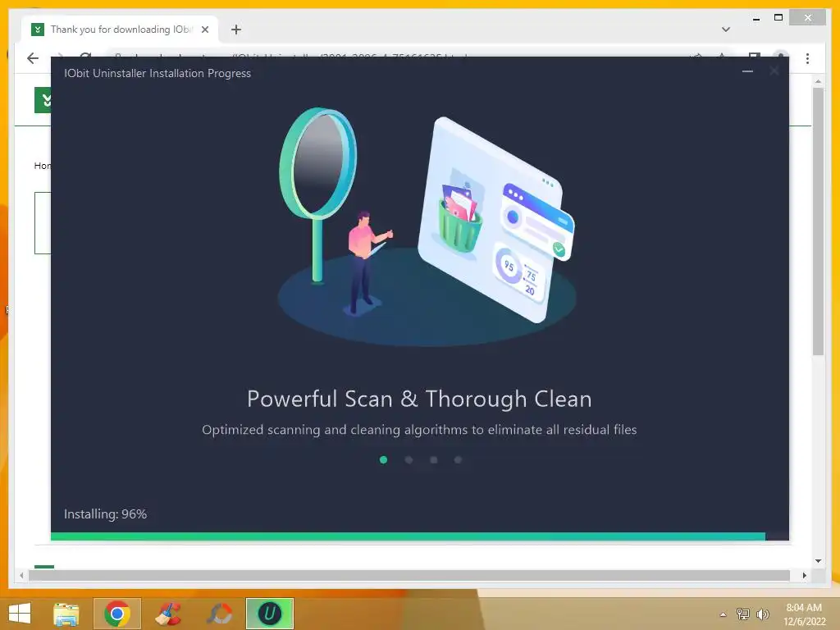840x630 pixels.
Task: Maximize the Chrome browser window
Action: click(778, 18)
